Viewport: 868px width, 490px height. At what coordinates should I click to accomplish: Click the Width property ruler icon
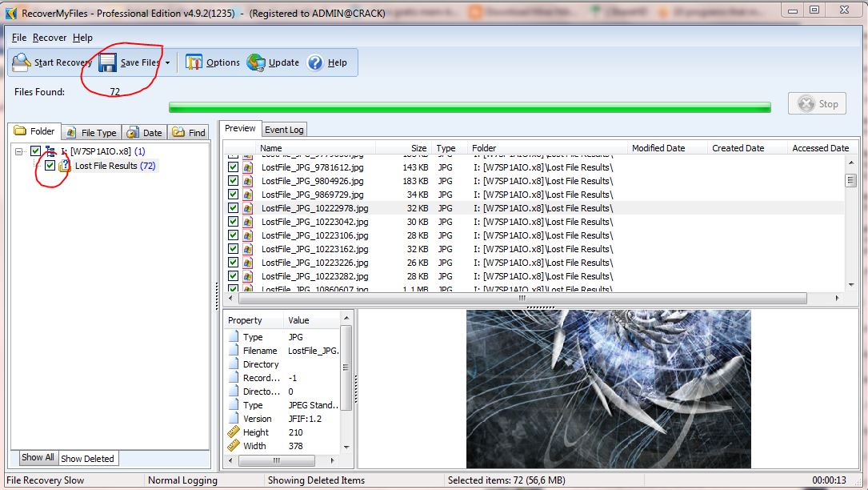tap(234, 445)
